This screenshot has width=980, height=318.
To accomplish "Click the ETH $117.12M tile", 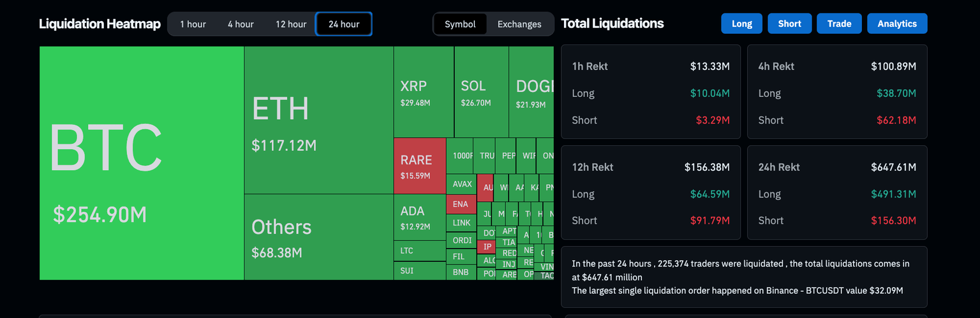I will 318,120.
